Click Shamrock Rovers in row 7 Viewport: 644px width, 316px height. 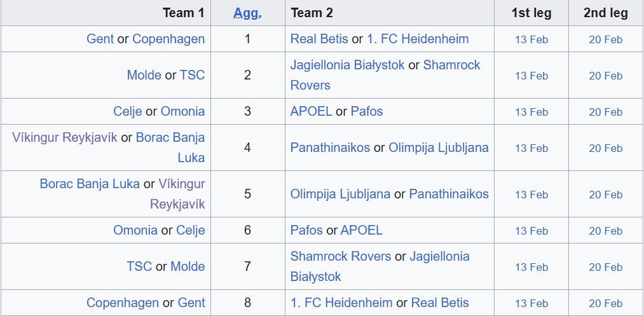[x=341, y=256]
